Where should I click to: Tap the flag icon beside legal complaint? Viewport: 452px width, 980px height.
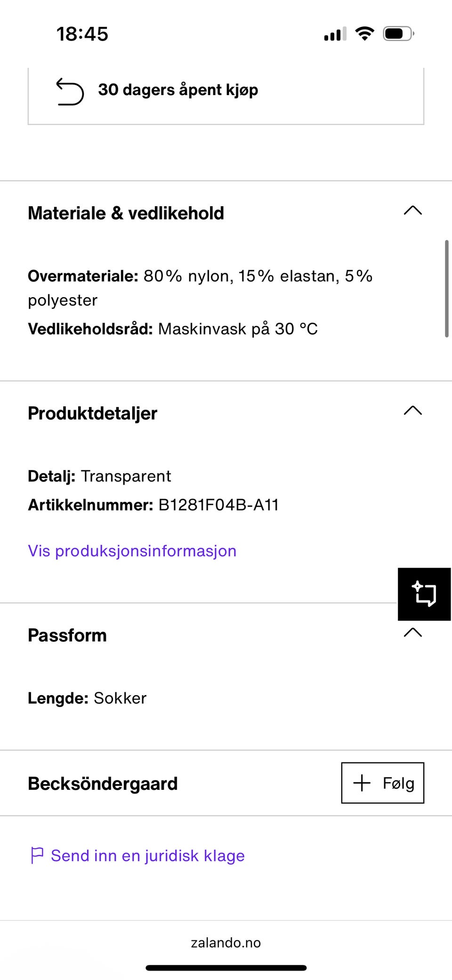pyautogui.click(x=37, y=855)
